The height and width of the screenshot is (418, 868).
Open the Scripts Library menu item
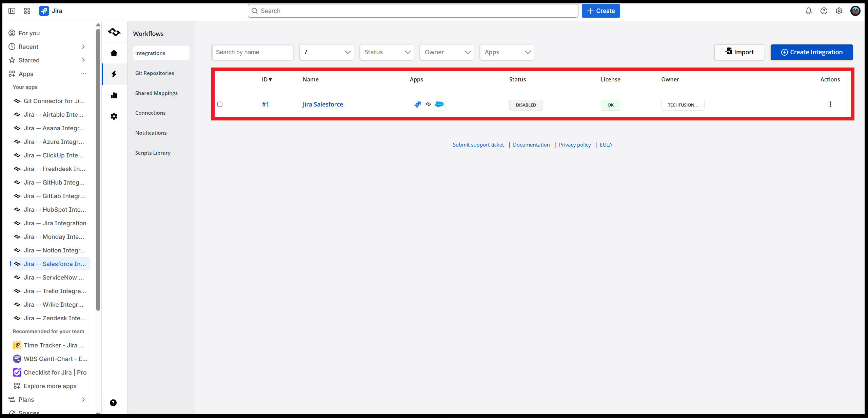(x=153, y=153)
